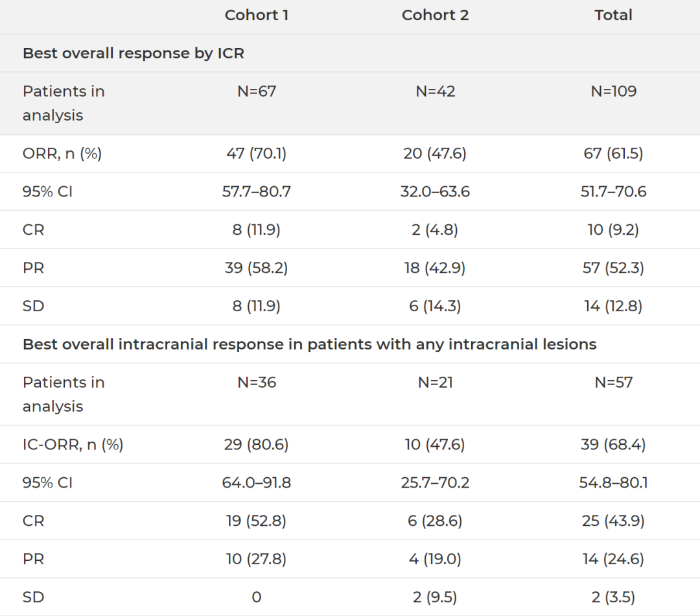
Task: Click the "IC-ORR, n (%)" row label
Action: click(73, 445)
